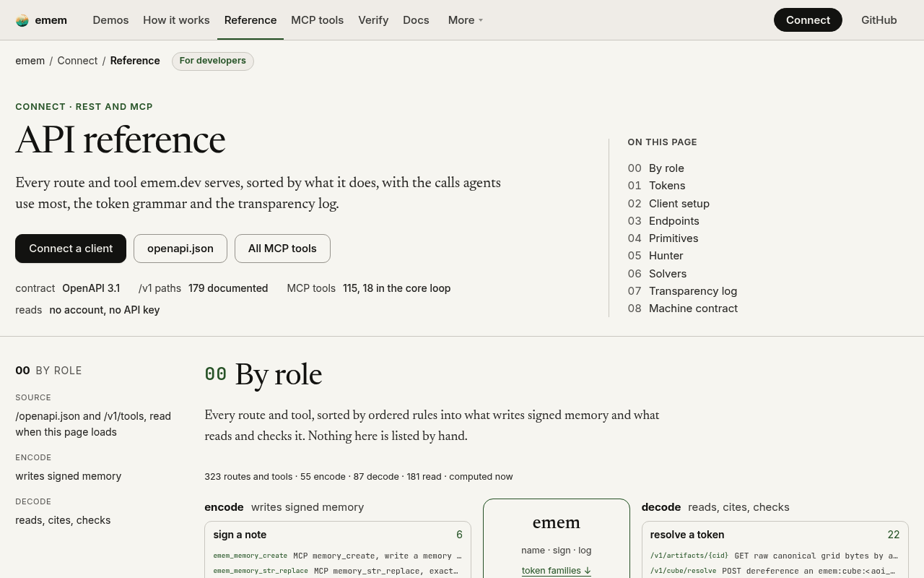Open the Demos nav item

click(110, 20)
